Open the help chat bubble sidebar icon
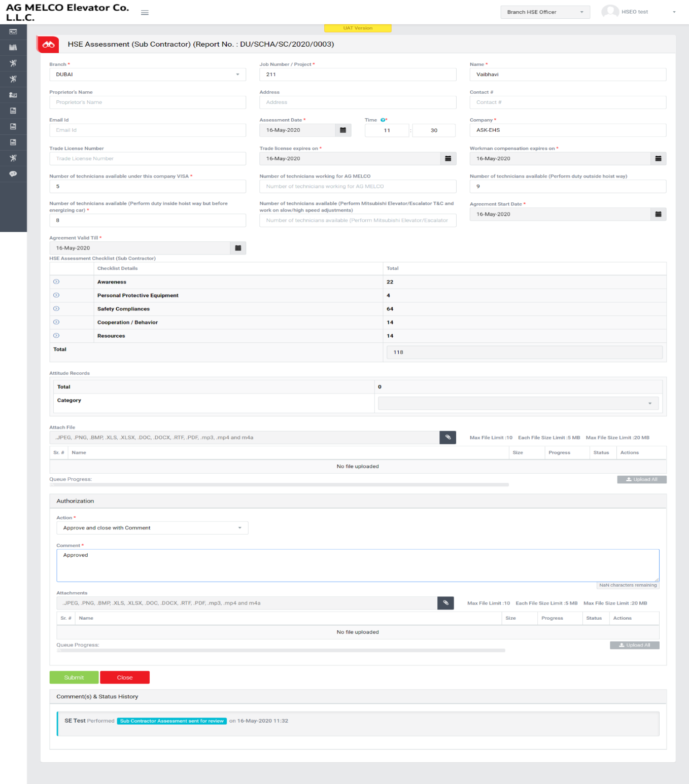689x784 pixels. [13, 173]
